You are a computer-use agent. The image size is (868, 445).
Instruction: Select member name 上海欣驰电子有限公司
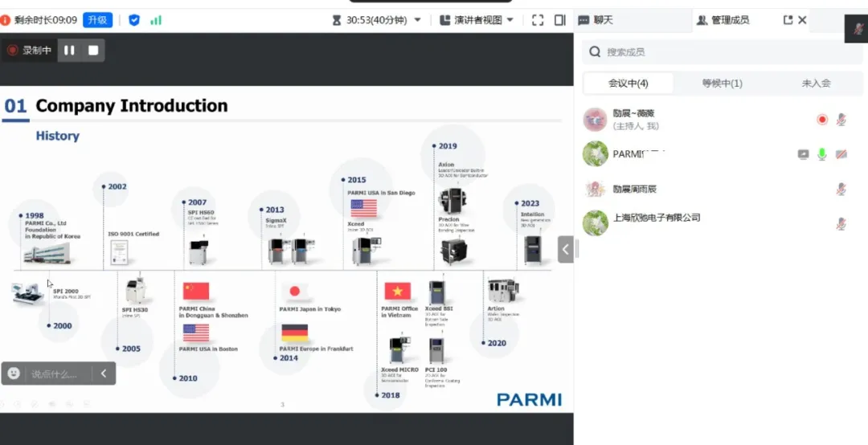(657, 218)
